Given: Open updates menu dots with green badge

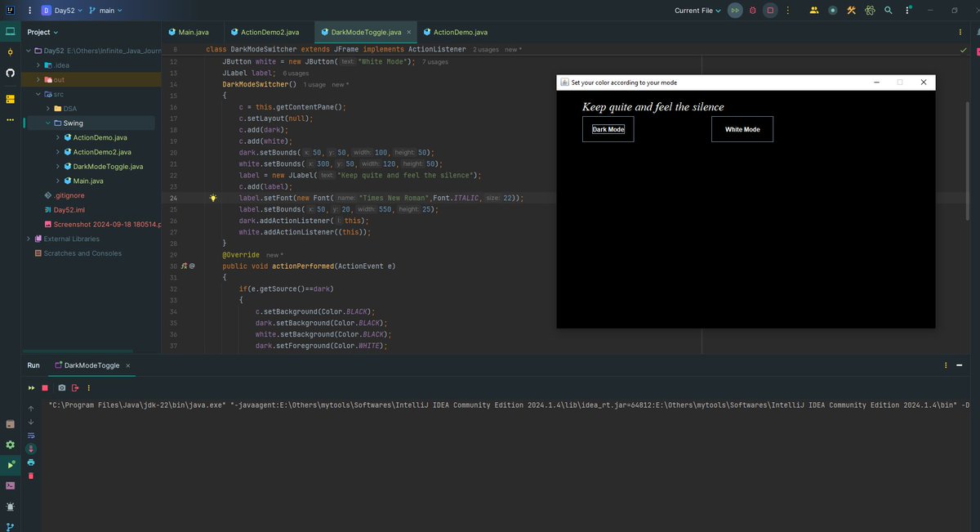Looking at the screenshot, I should (906, 11).
